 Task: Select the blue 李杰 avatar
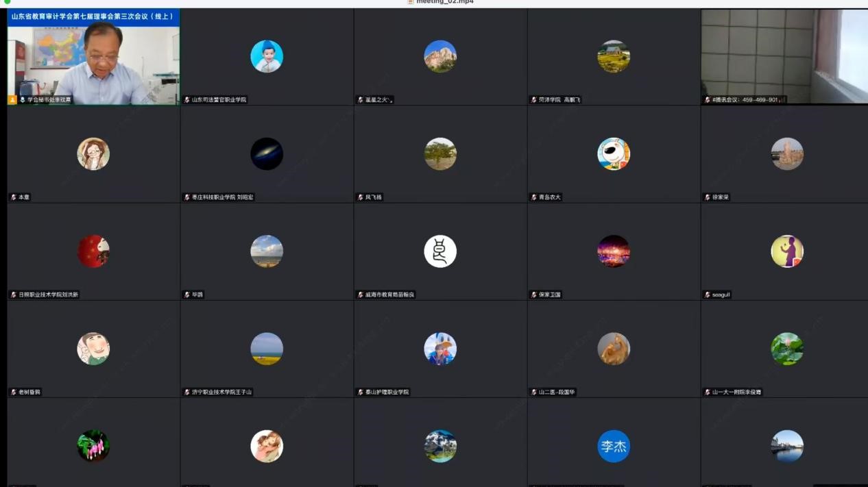(613, 447)
